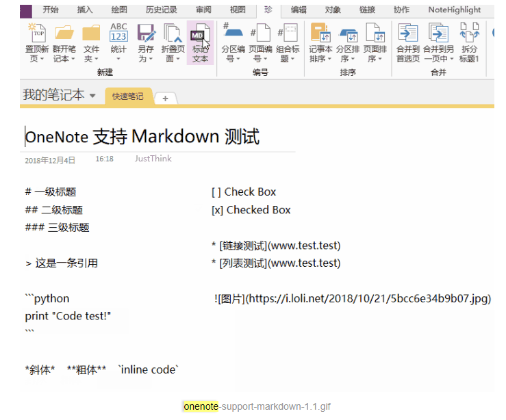
Task: Click the [ ] Check Box line
Action: pos(244,192)
